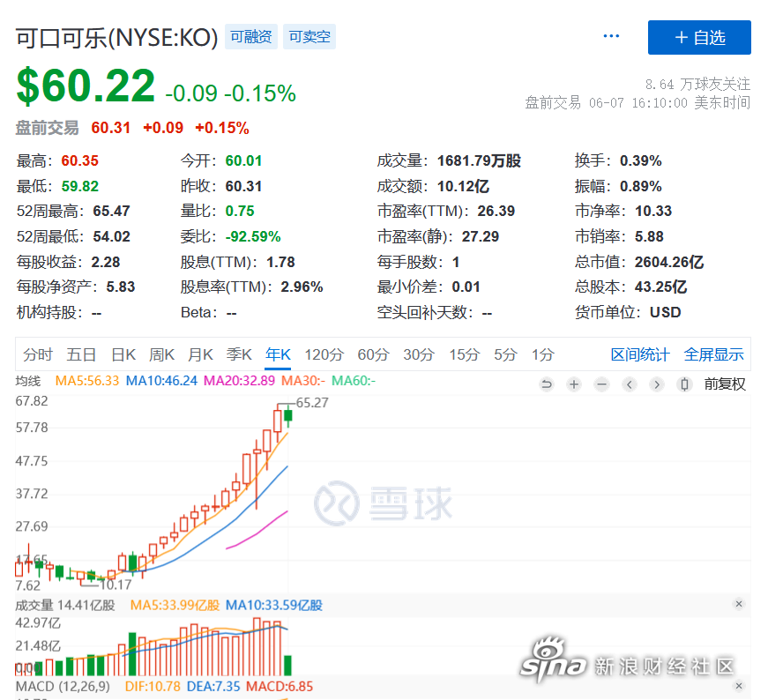This screenshot has height=700, width=768.
Task: Click the MA30 moving average label
Action: 303,381
